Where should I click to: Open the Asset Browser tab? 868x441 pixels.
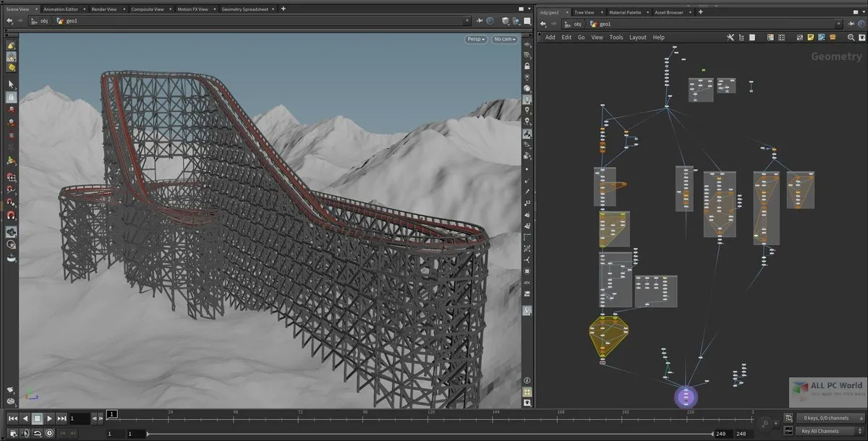pos(670,12)
